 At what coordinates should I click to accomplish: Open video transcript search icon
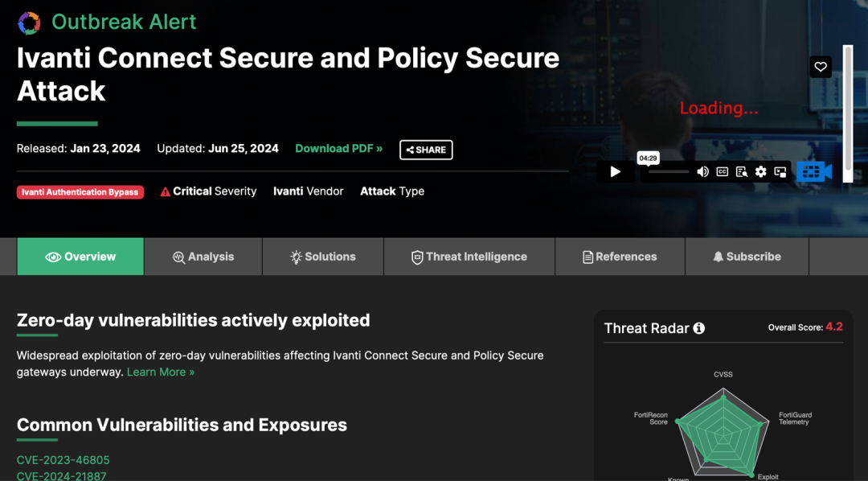[741, 172]
